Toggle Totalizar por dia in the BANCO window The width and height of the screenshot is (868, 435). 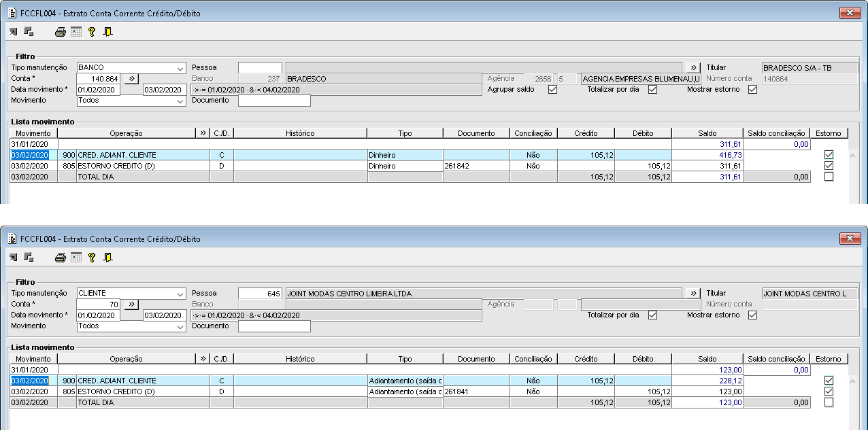coord(652,90)
